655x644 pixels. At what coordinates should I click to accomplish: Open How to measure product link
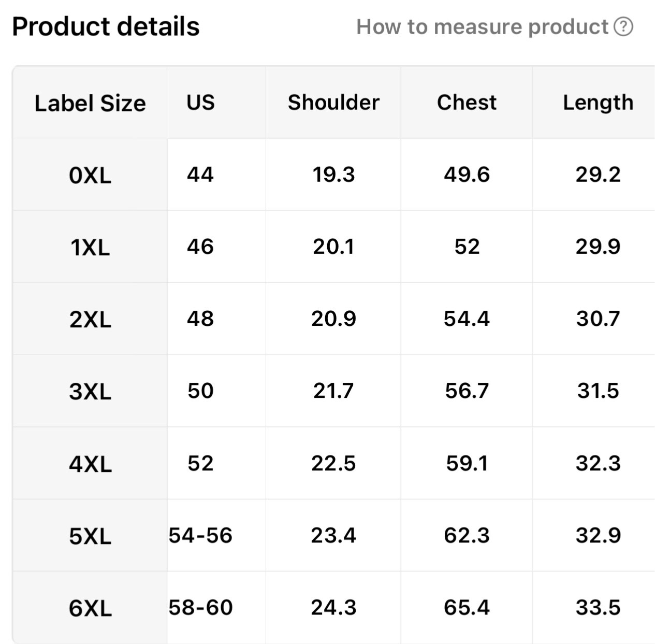(494, 26)
